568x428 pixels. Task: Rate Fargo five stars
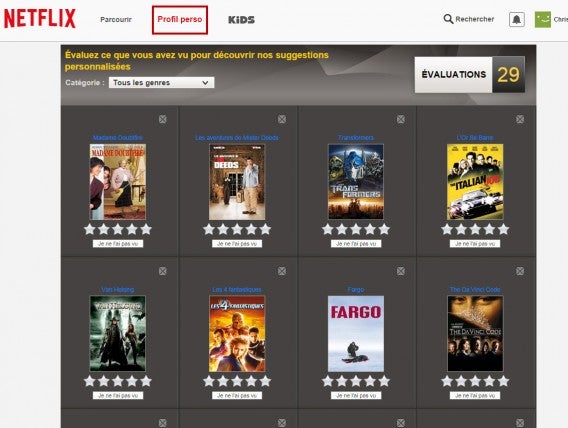tap(384, 381)
